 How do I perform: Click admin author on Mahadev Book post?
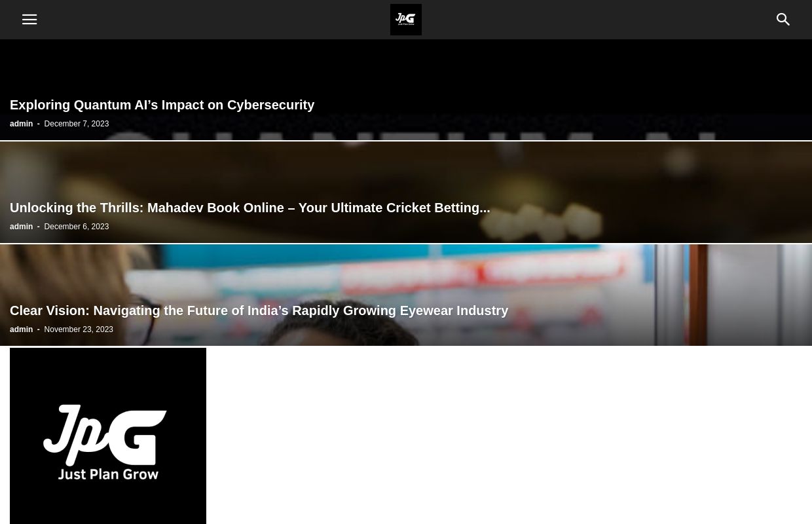click(x=21, y=227)
